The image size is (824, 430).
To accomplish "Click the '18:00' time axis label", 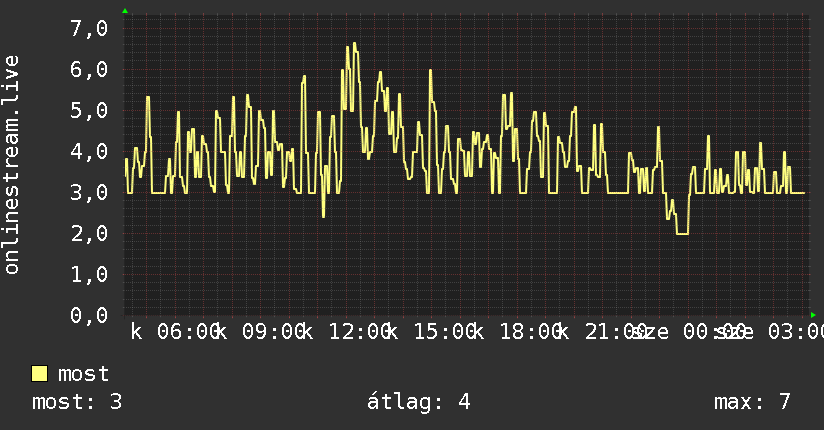I will [x=531, y=332].
